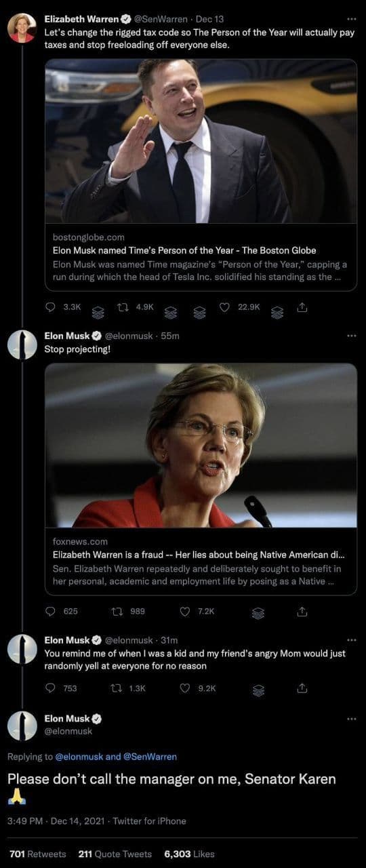Open the foxnews.com article link card
This screenshot has width=366, height=868.
(x=201, y=561)
